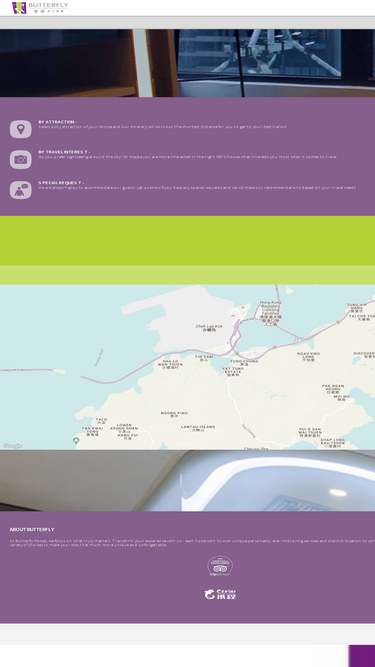
Task: Click the bright green banner section
Action: coord(188,241)
